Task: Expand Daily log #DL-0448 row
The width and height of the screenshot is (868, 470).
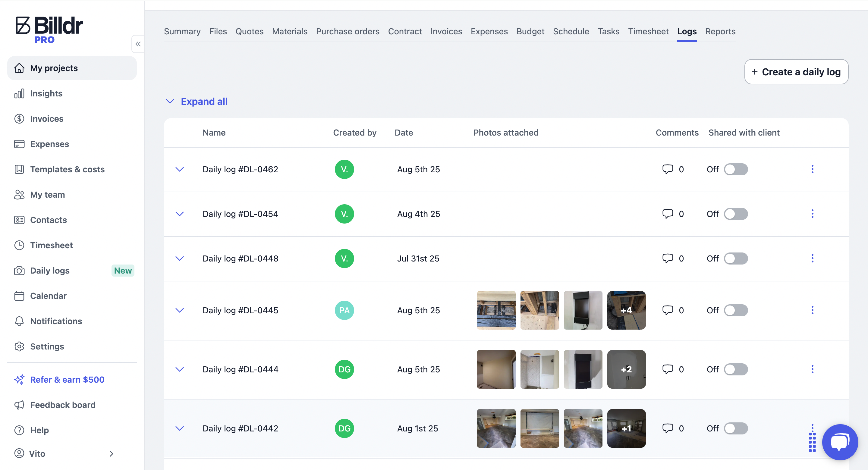Action: pos(180,258)
